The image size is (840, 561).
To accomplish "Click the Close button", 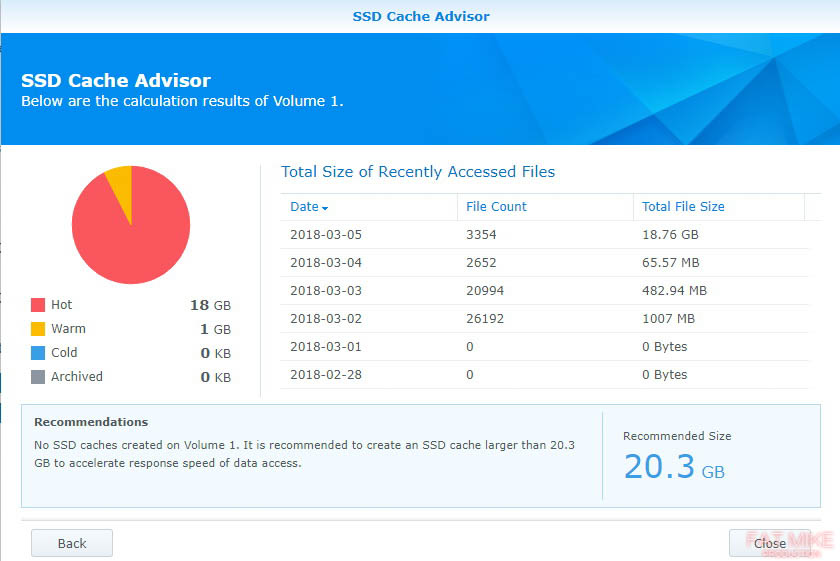I will [770, 543].
